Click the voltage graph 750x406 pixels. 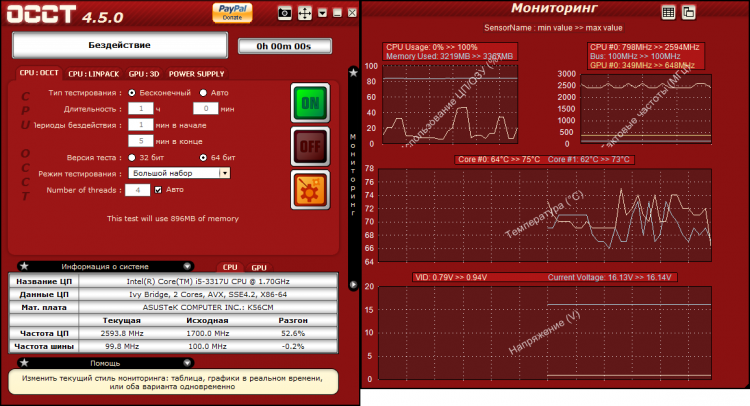coord(545,333)
